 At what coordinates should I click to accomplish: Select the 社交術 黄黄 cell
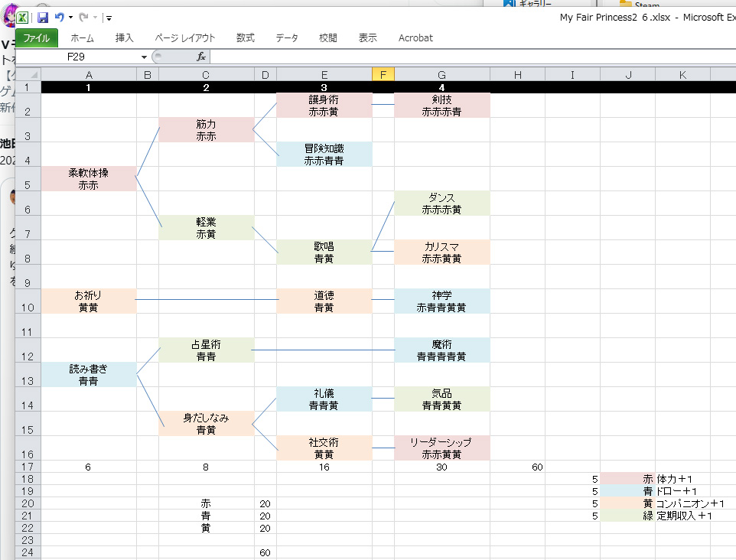(x=324, y=448)
